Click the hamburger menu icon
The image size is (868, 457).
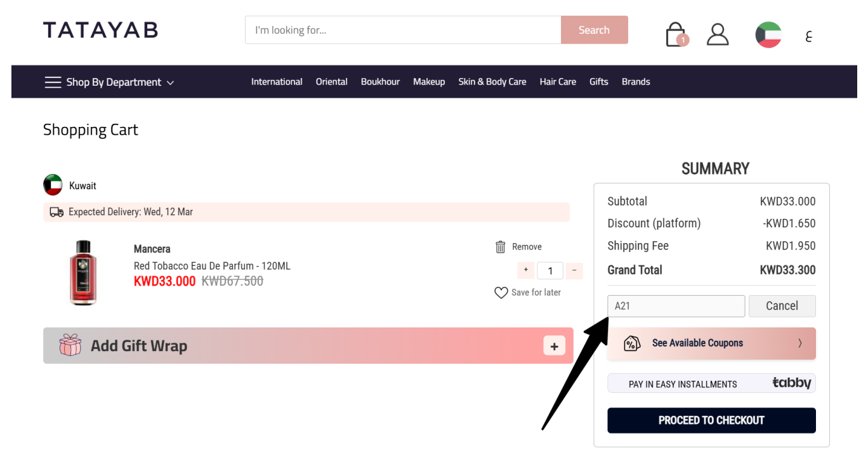coord(53,83)
